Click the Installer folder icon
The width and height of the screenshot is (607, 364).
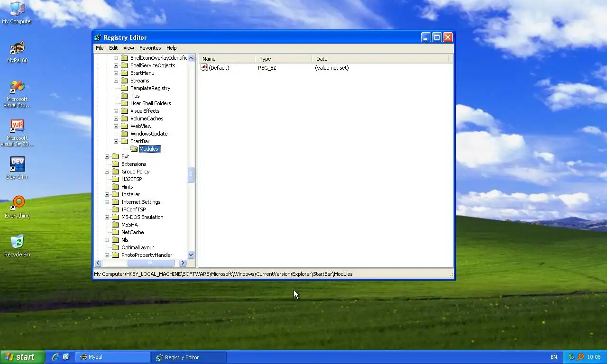116,194
